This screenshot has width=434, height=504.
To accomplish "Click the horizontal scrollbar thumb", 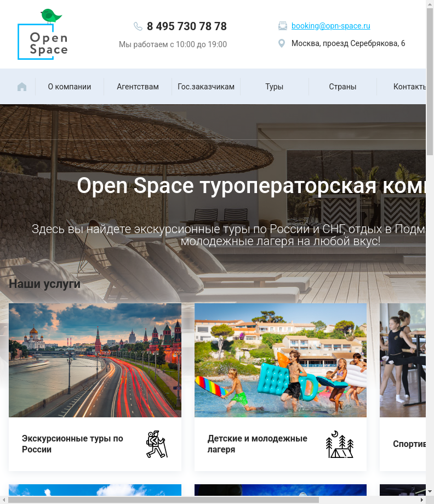I will (x=163, y=500).
